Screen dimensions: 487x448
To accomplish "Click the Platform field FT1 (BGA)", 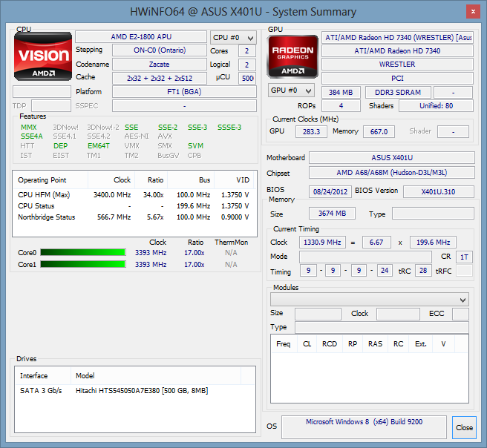I will pos(184,92).
